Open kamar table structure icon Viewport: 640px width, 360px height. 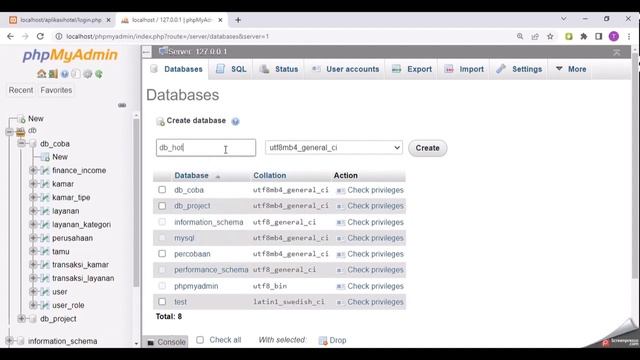[x=45, y=184]
